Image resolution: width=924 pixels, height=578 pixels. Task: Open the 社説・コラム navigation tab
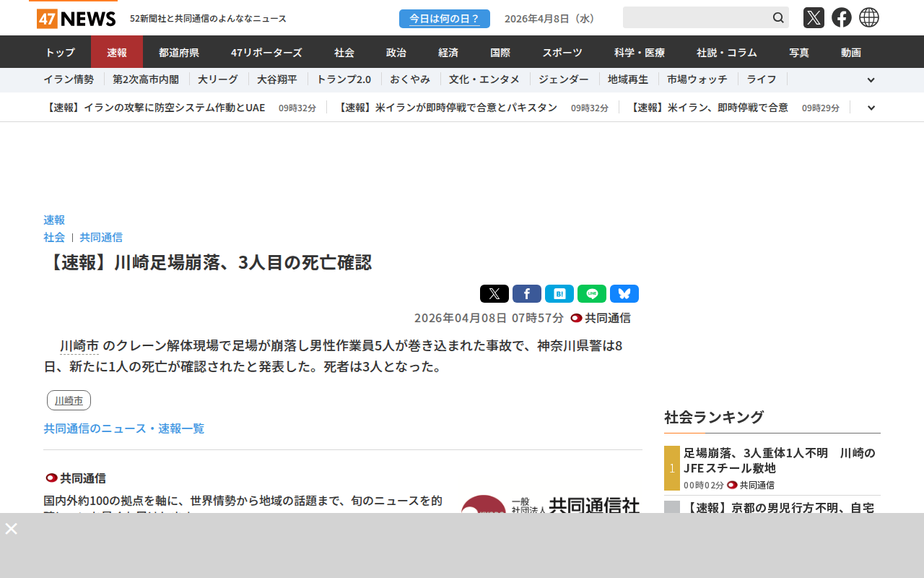coord(727,52)
